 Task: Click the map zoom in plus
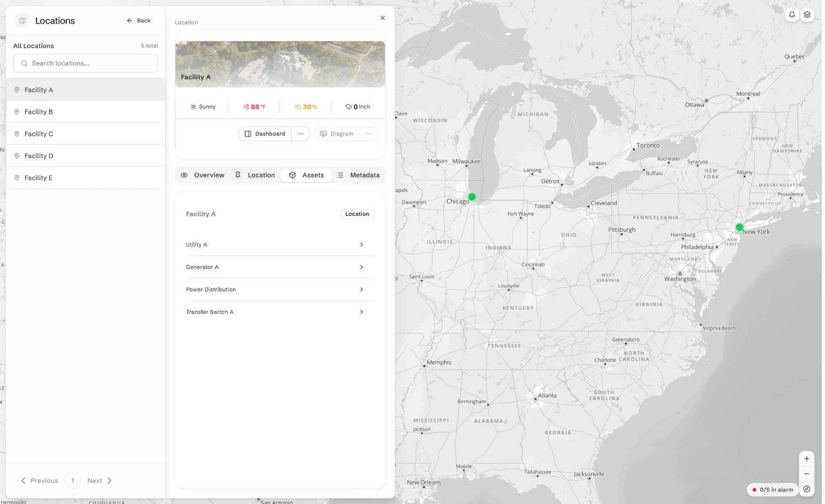[x=806, y=459]
